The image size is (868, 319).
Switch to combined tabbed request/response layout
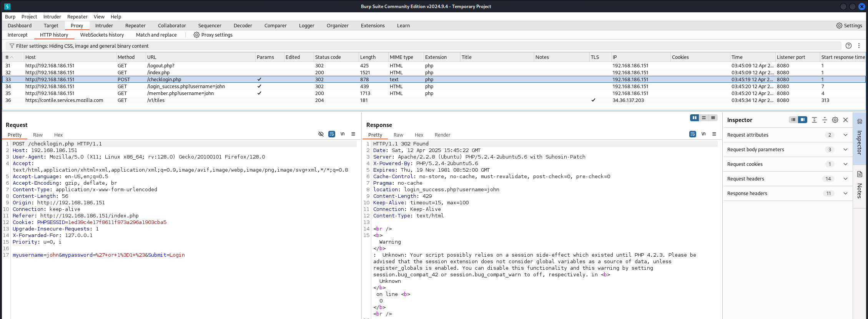[713, 118]
